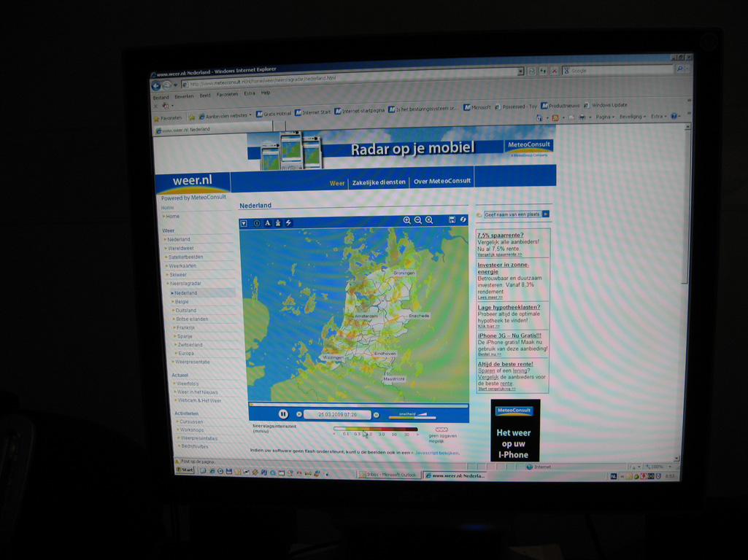This screenshot has height=560, width=748.
Task: Click the Windows Start button
Action: tap(185, 470)
